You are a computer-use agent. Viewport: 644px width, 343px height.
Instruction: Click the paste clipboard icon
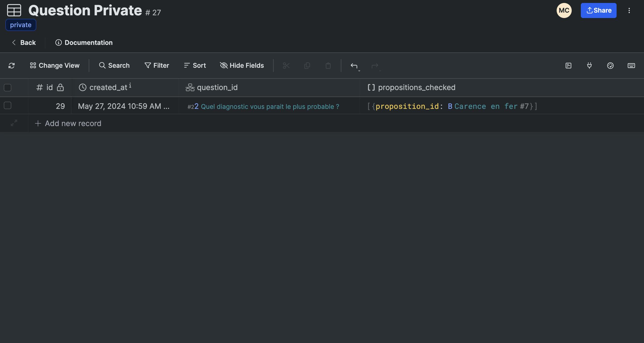(x=328, y=66)
